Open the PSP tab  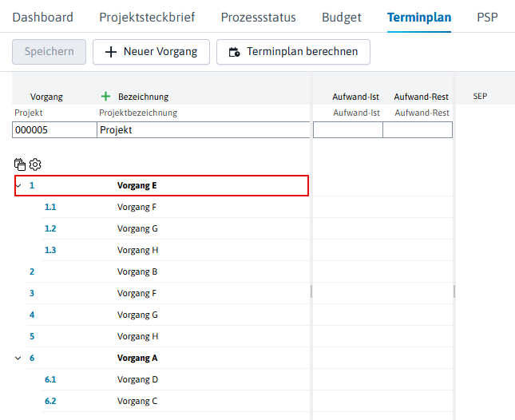(487, 17)
